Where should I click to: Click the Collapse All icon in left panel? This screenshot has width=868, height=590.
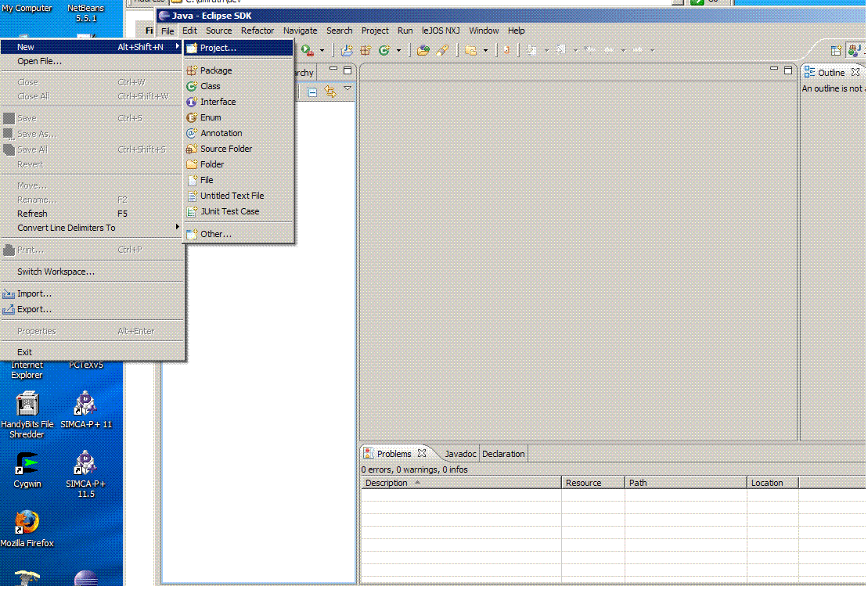click(x=312, y=92)
